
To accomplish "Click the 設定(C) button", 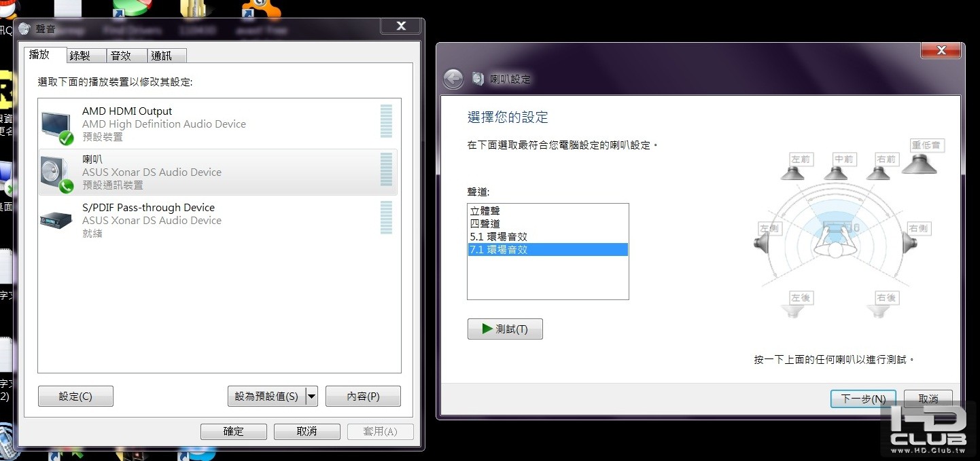I will pyautogui.click(x=75, y=397).
